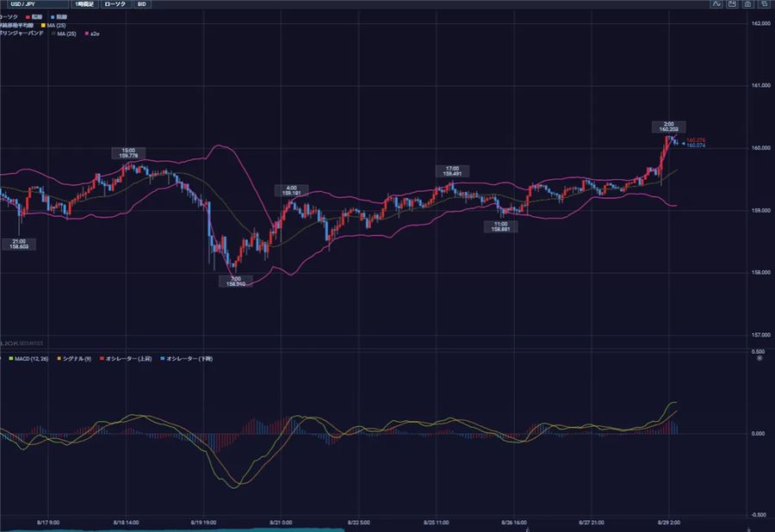Click the 8/22 5:00 time axis label

359,523
